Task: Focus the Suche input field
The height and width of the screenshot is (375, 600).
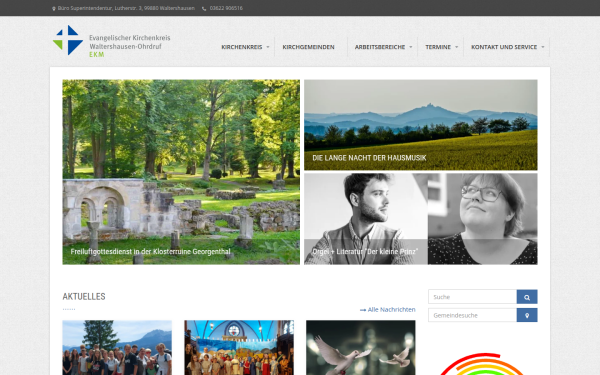Action: 473,297
